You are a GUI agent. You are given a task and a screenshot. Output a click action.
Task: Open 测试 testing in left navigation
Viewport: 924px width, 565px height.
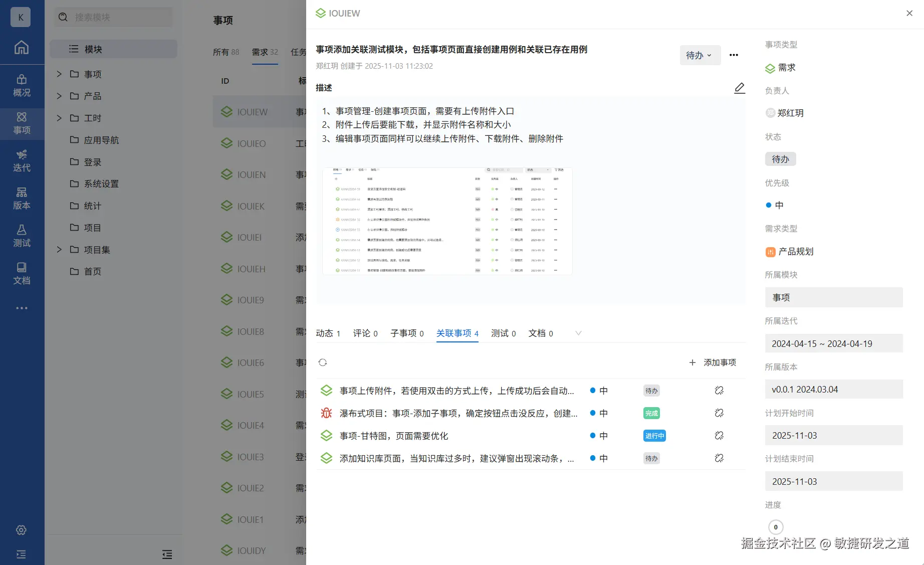coord(22,236)
